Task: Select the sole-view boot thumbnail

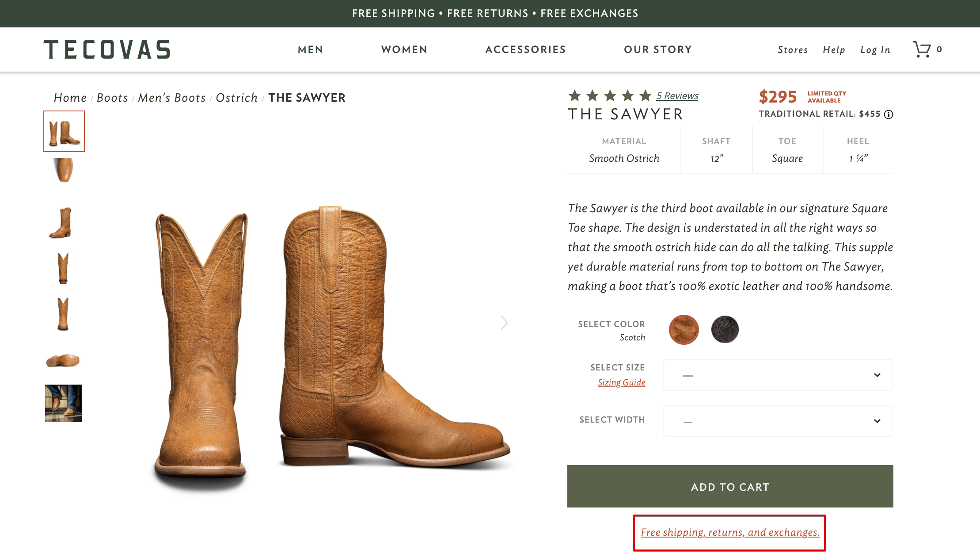Action: coord(63,361)
